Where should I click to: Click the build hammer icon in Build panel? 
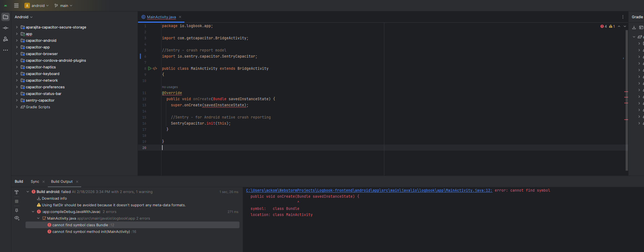[17, 192]
